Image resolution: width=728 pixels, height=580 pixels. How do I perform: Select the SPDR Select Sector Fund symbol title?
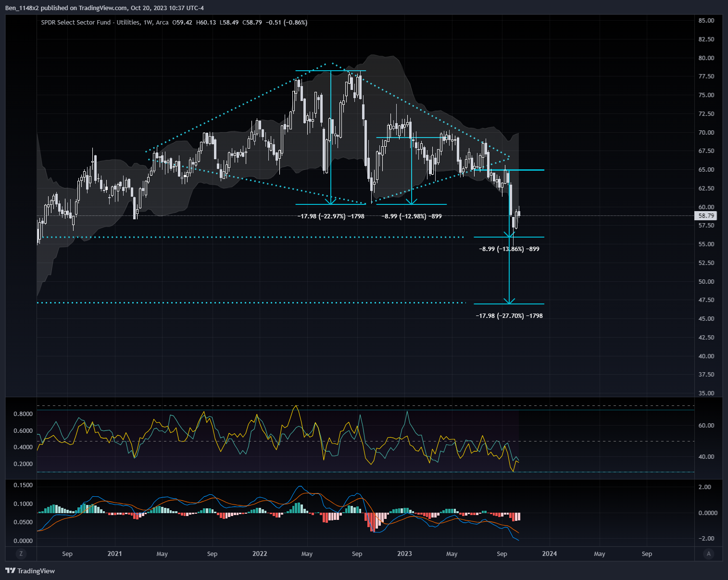click(91, 22)
